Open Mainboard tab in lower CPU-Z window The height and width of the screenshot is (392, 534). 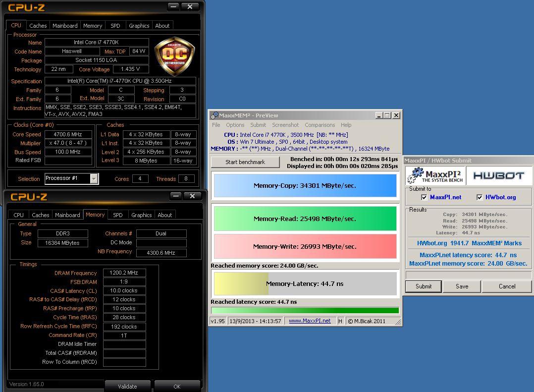coord(67,215)
